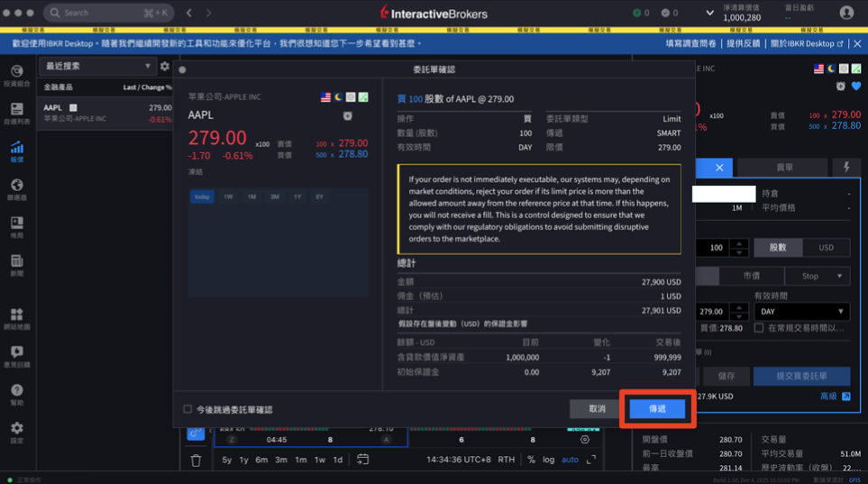Dismiss the blue welcome banner
This screenshot has height=484, width=868.
857,43
